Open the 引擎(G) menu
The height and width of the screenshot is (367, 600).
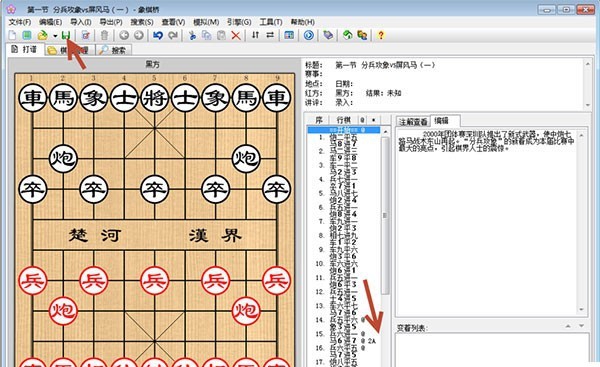[239, 22]
